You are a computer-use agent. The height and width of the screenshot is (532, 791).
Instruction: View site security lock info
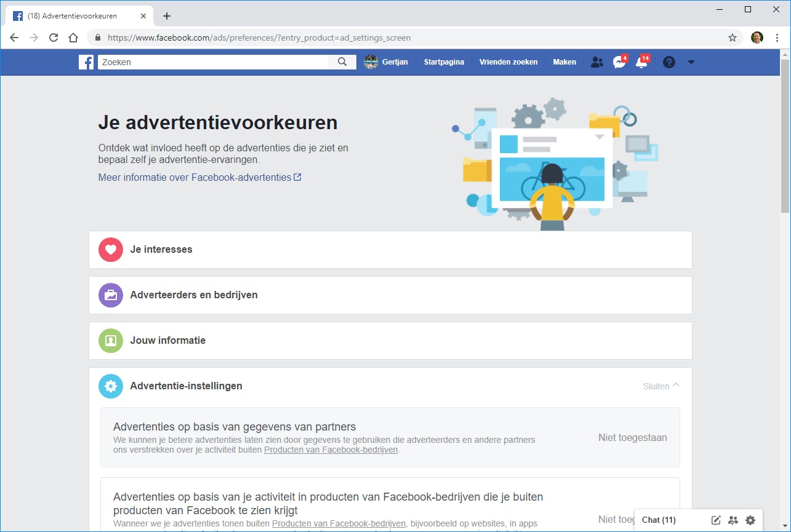[x=98, y=38]
